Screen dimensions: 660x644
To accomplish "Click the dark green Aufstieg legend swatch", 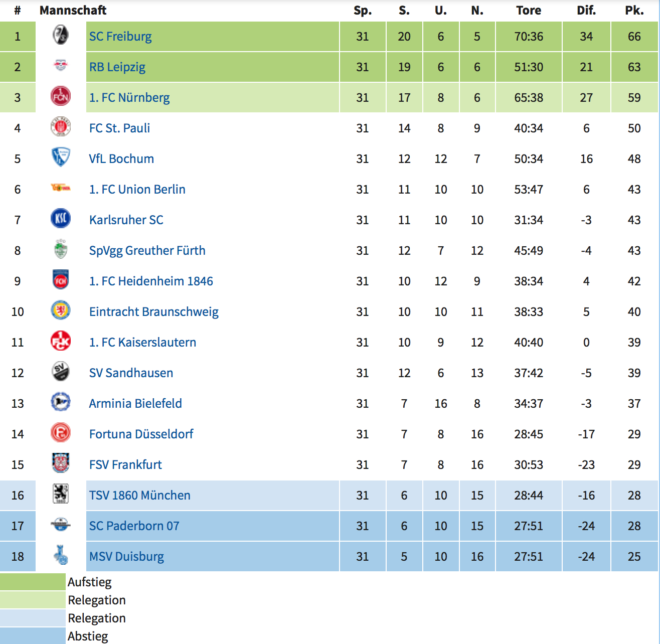I will pyautogui.click(x=33, y=582).
